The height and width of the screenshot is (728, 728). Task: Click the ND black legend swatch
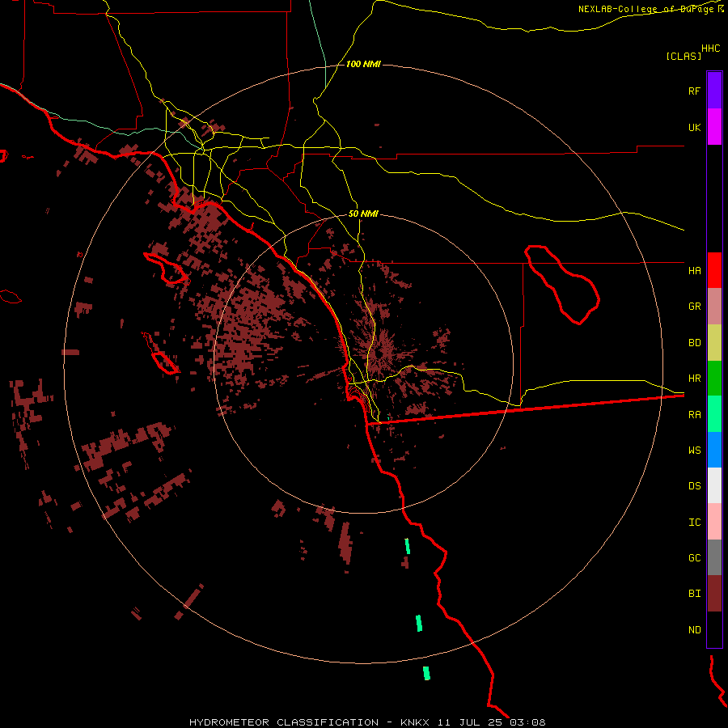pos(714,629)
